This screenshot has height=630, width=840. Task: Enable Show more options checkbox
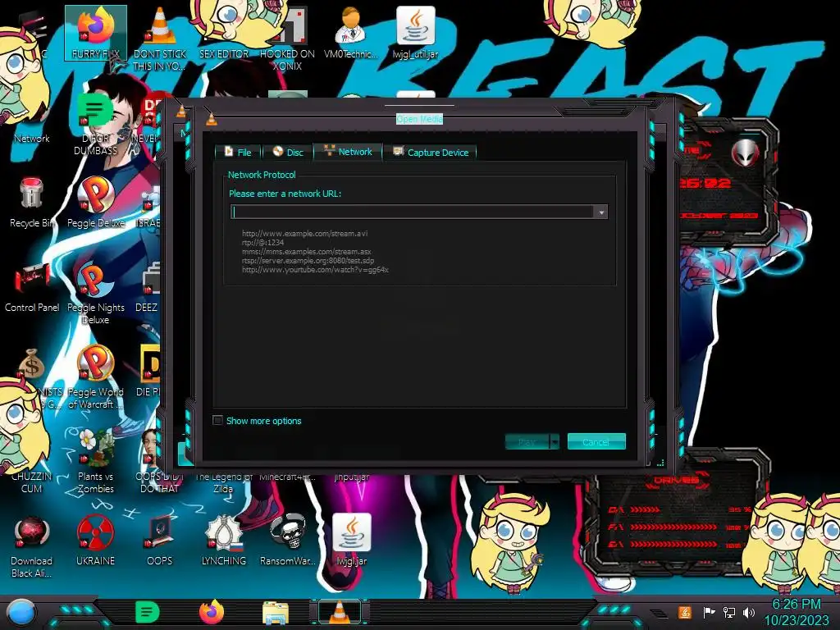point(217,421)
